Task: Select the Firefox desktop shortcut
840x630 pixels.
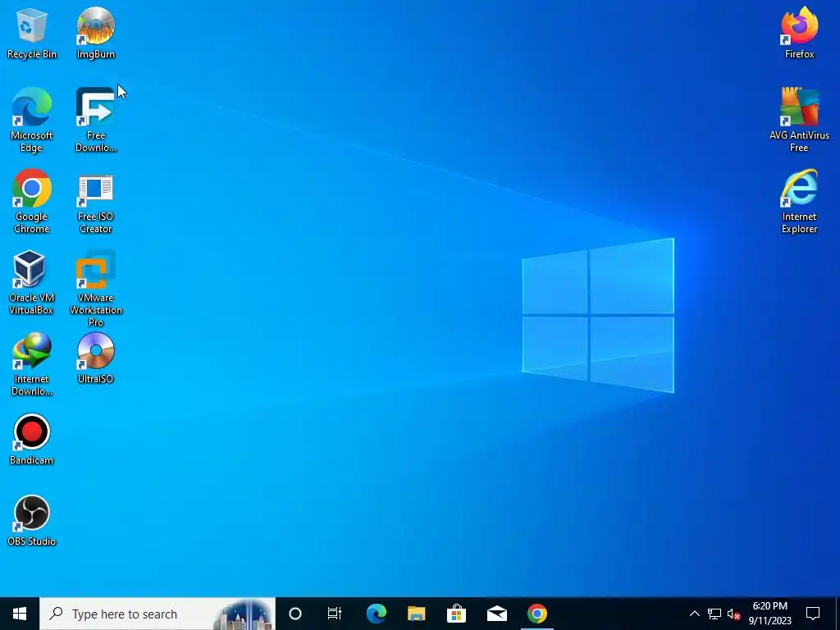Action: (799, 33)
